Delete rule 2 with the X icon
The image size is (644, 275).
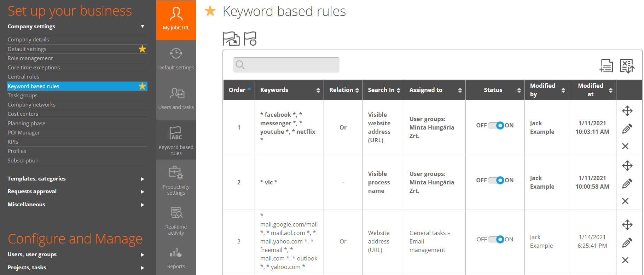pos(625,201)
